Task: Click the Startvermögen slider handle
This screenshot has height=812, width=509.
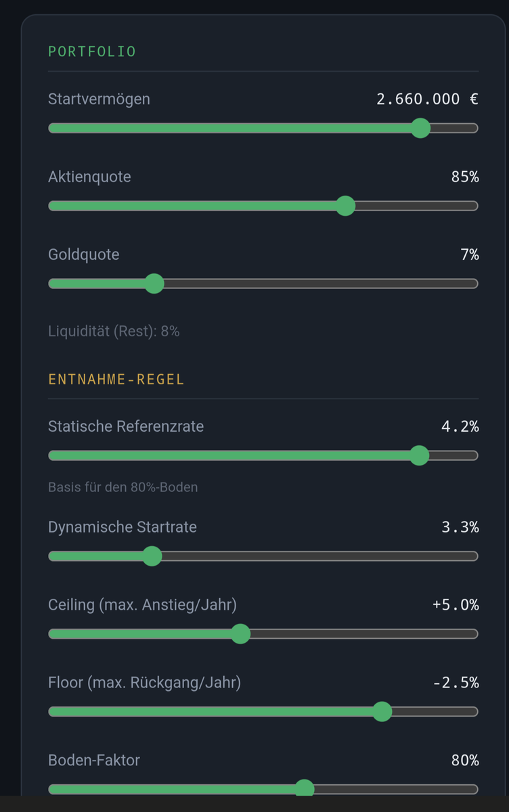Action: tap(421, 128)
